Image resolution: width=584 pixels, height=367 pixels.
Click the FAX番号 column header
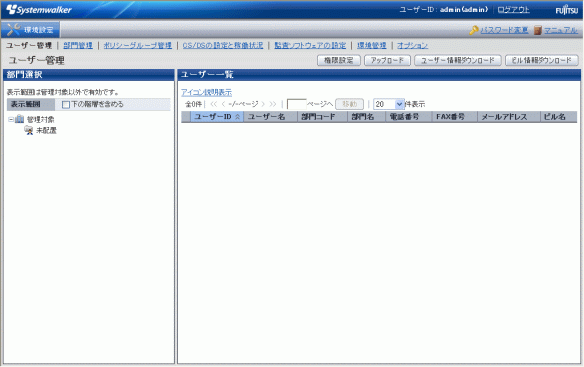coord(454,117)
